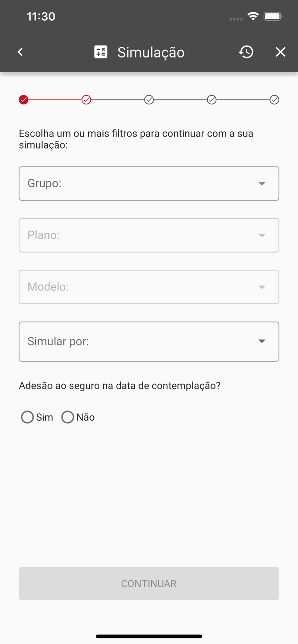Open the Grupo dropdown
The image size is (298, 644).
coord(149,183)
